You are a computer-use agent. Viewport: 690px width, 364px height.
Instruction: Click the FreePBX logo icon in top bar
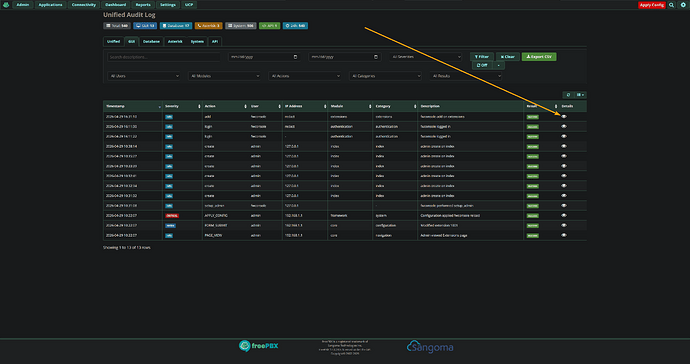pyautogui.click(x=6, y=5)
